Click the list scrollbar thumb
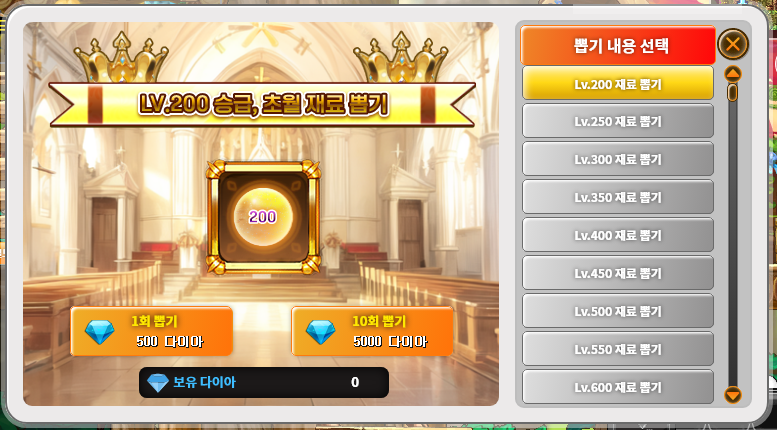The height and width of the screenshot is (430, 777). click(732, 92)
